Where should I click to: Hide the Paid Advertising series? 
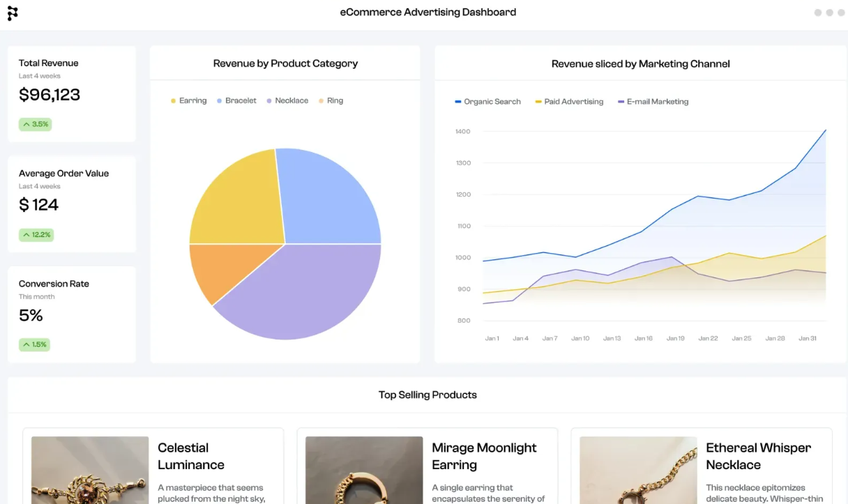(x=569, y=102)
